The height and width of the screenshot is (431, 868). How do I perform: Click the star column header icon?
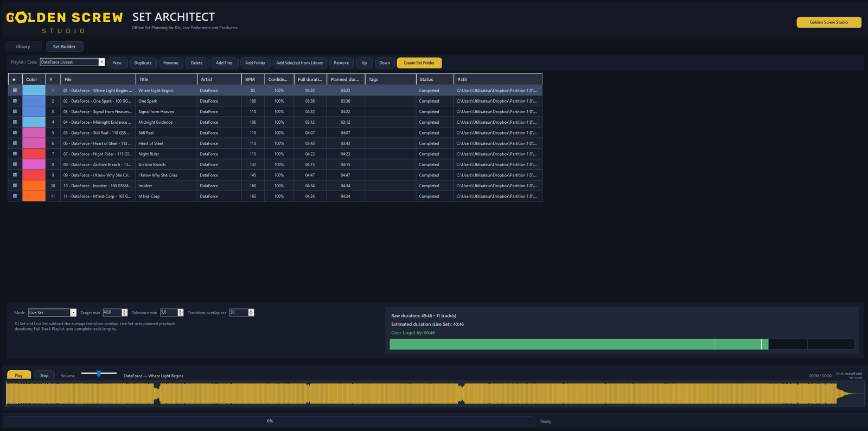pyautogui.click(x=14, y=79)
